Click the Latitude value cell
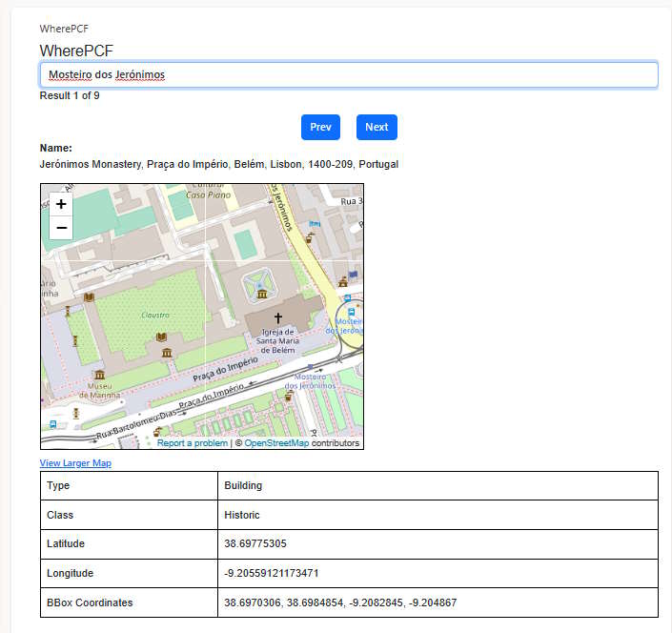 tap(438, 543)
